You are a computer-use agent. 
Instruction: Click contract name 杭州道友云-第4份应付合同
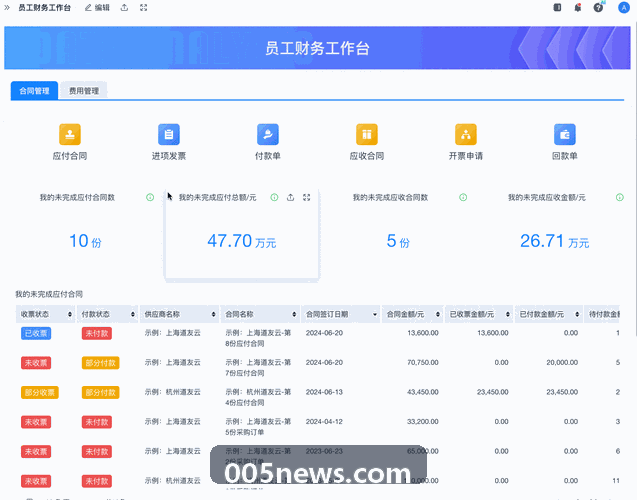pos(258,397)
